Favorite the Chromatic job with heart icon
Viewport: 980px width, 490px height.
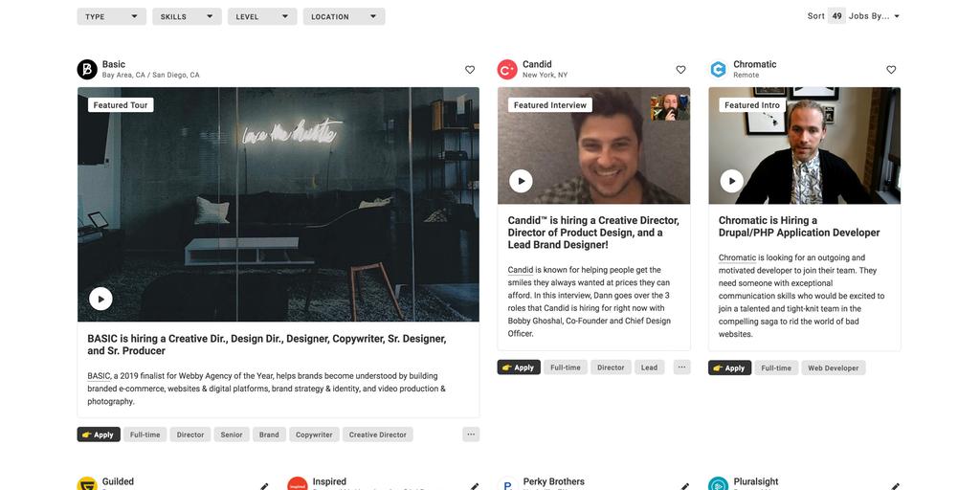tap(891, 69)
